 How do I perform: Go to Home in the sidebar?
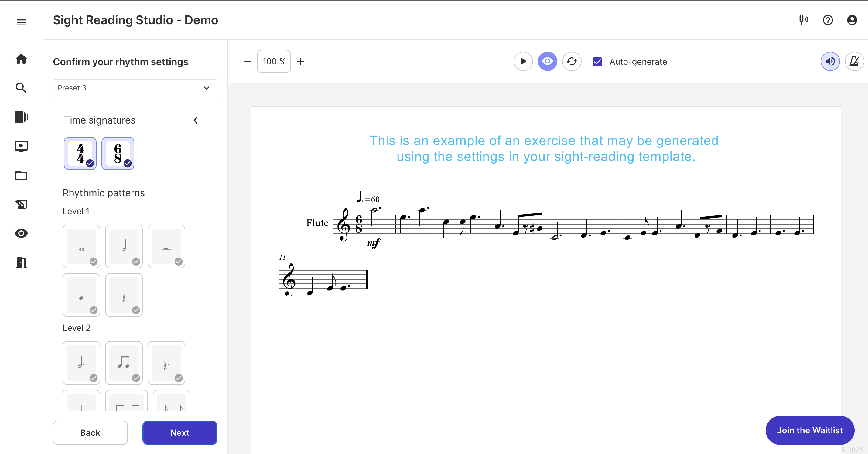(x=21, y=59)
